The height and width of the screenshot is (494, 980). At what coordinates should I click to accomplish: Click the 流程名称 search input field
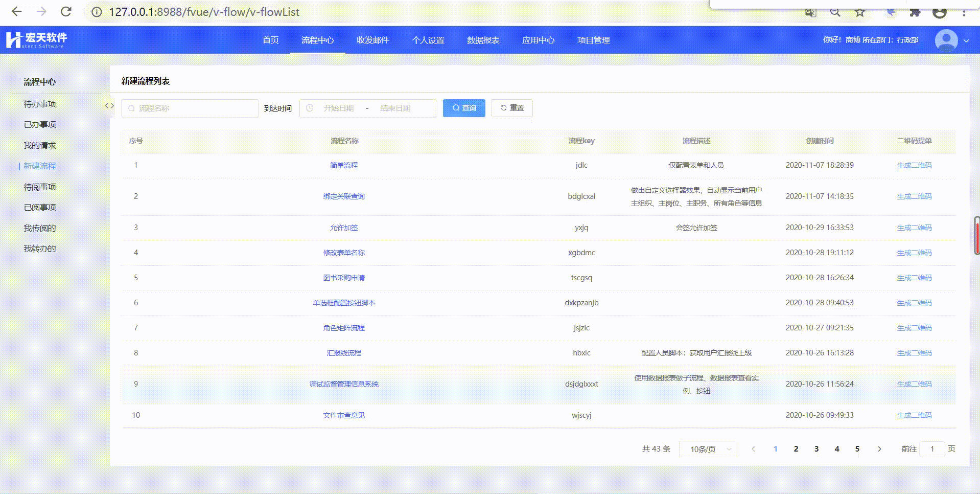[190, 108]
